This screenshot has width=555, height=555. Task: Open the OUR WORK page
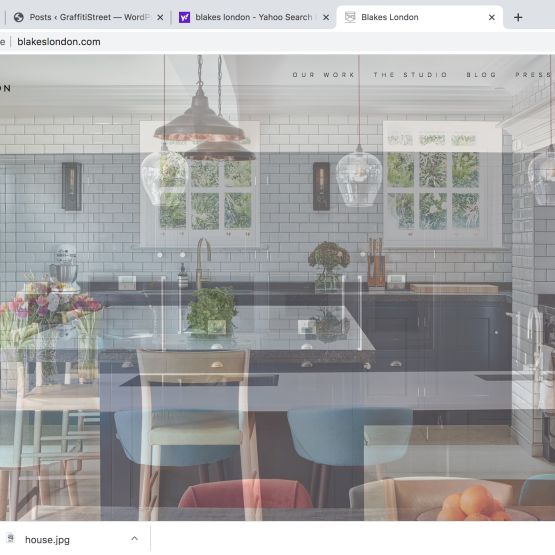coord(324,75)
